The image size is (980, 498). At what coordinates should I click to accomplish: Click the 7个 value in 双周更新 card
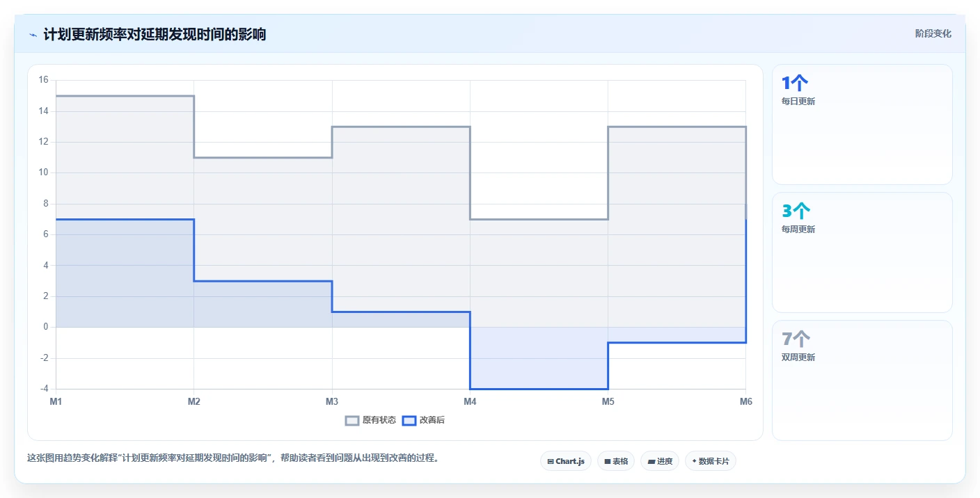point(796,339)
